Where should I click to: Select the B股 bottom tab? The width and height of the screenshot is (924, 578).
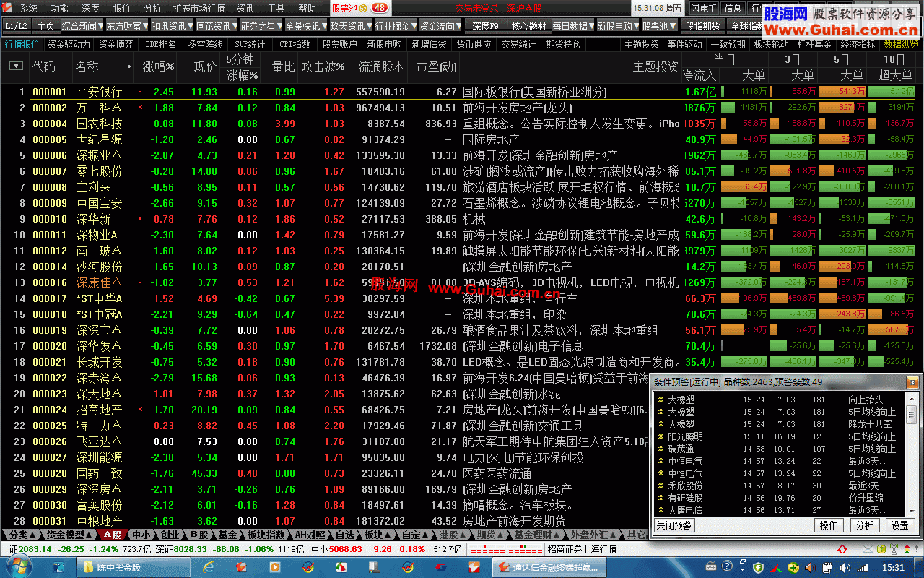[x=198, y=535]
